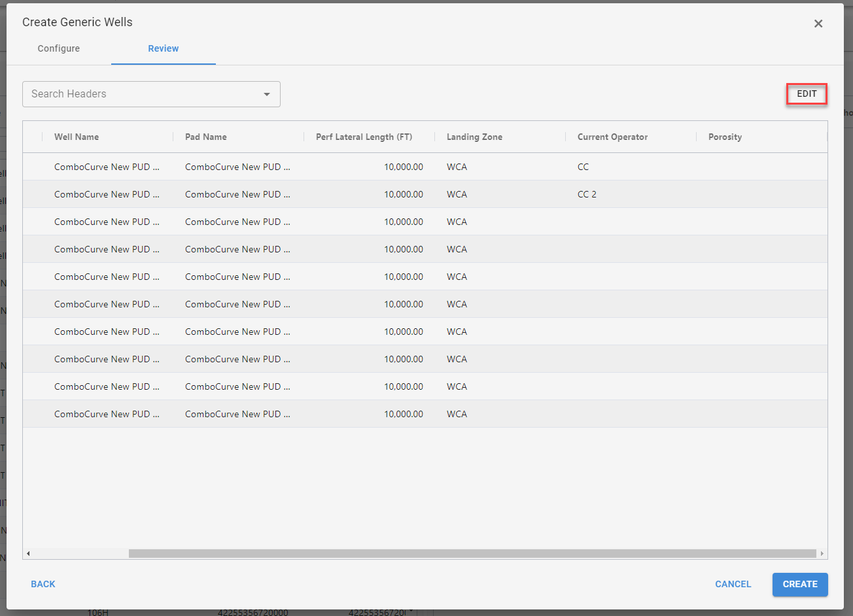Click Perf Lateral Length (FT) header
This screenshot has height=616, width=853.
(x=364, y=137)
